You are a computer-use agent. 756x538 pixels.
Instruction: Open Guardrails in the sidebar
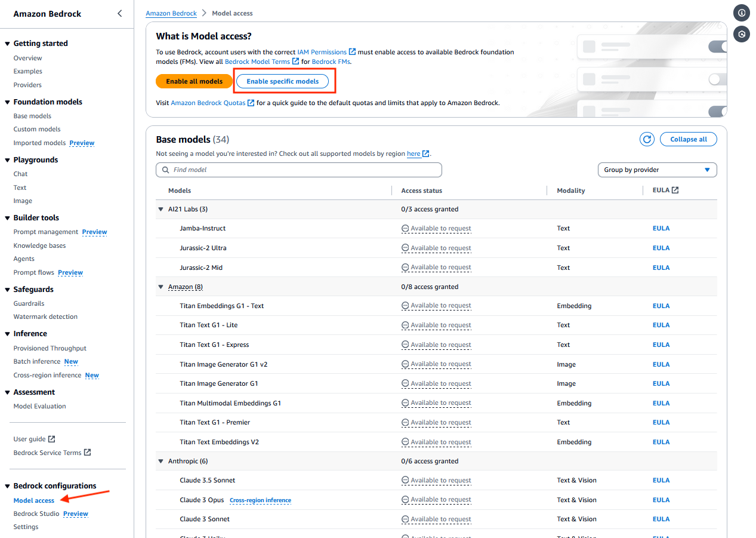(29, 303)
